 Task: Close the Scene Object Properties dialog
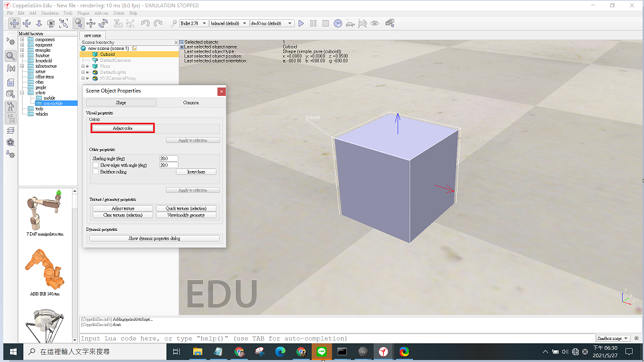221,91
